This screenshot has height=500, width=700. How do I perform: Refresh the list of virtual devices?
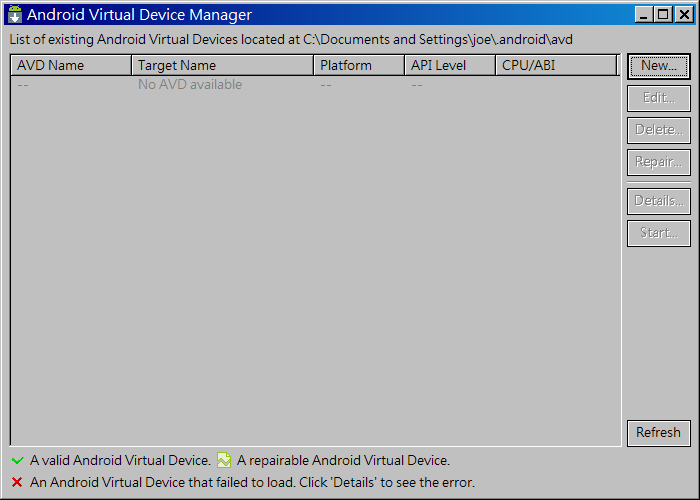click(x=658, y=433)
